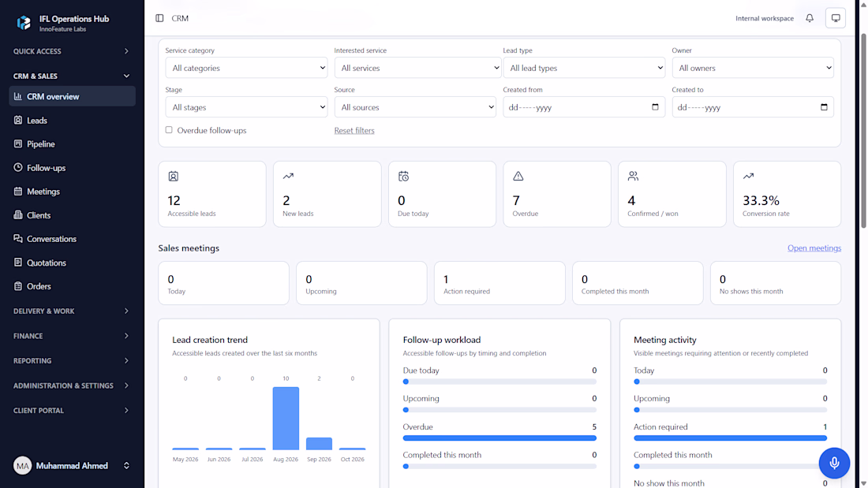Click the Overdue follow-up progress bar

[x=499, y=438]
